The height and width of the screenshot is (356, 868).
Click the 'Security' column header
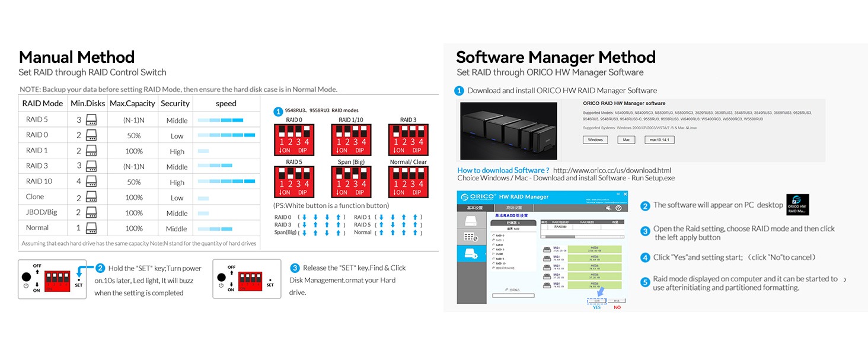175,103
